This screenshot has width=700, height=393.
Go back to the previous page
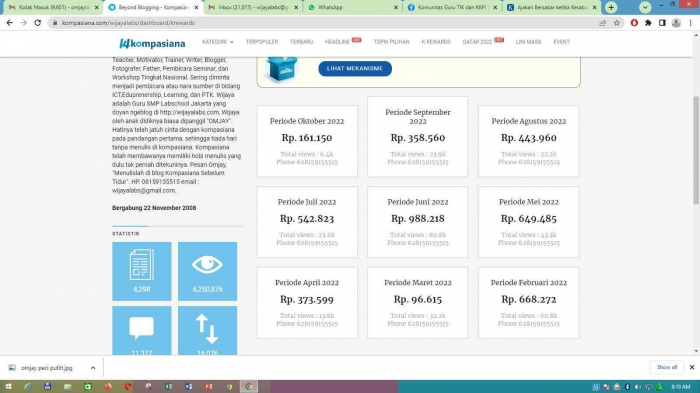(x=9, y=23)
